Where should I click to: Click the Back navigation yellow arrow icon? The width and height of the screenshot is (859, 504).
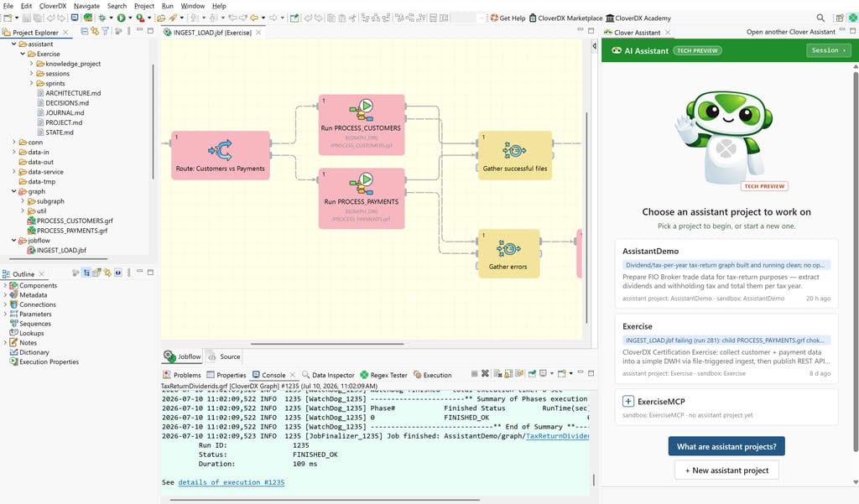254,18
